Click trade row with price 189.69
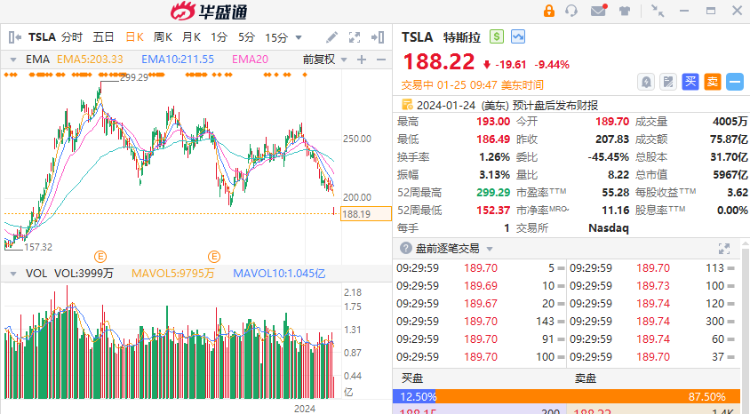 480,286
